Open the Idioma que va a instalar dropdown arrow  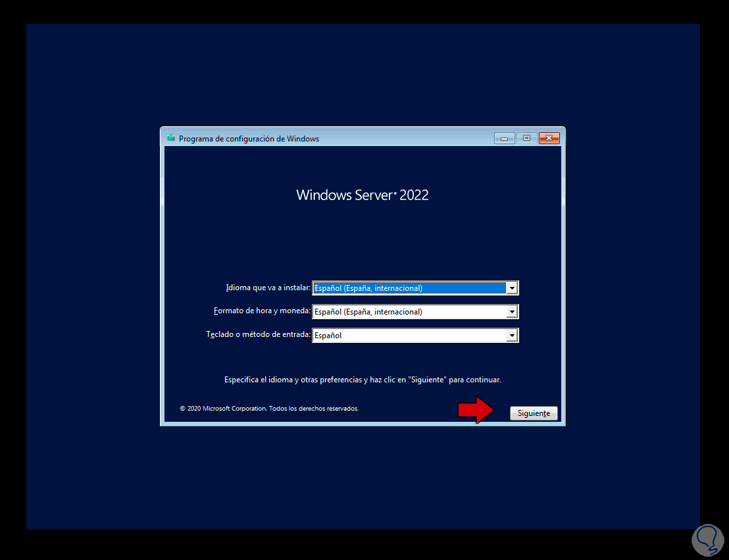tap(511, 288)
